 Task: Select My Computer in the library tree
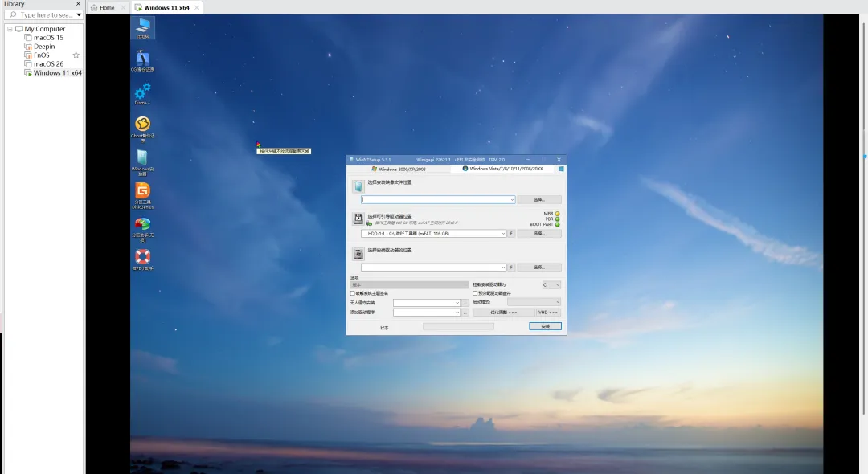pyautogui.click(x=44, y=29)
